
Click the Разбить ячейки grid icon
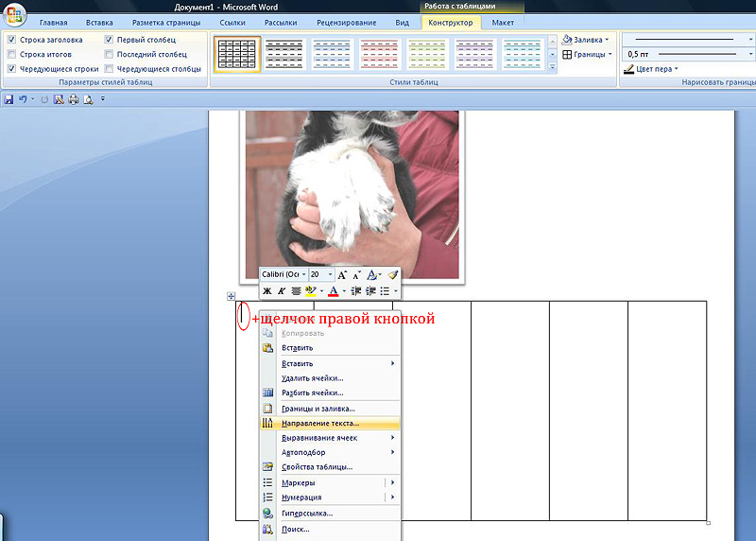[267, 393]
